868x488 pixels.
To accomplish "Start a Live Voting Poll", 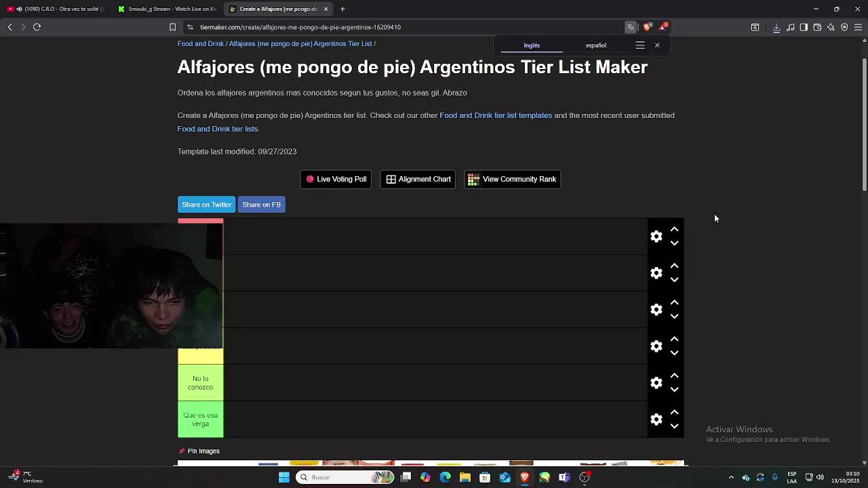I will (336, 179).
